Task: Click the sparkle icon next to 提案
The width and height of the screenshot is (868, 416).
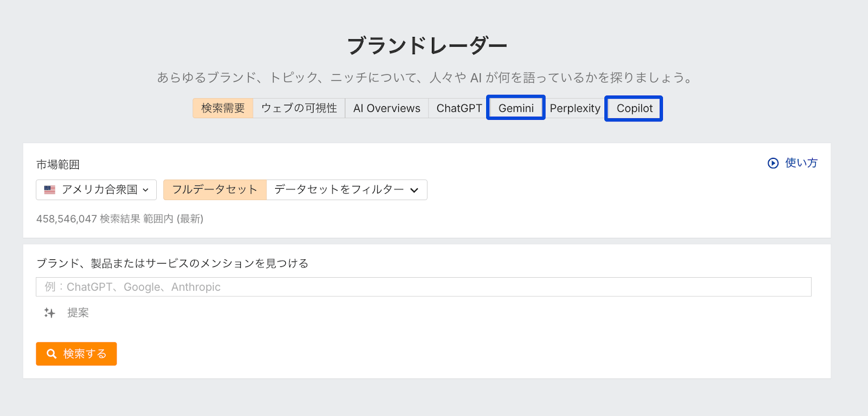Action: [50, 313]
